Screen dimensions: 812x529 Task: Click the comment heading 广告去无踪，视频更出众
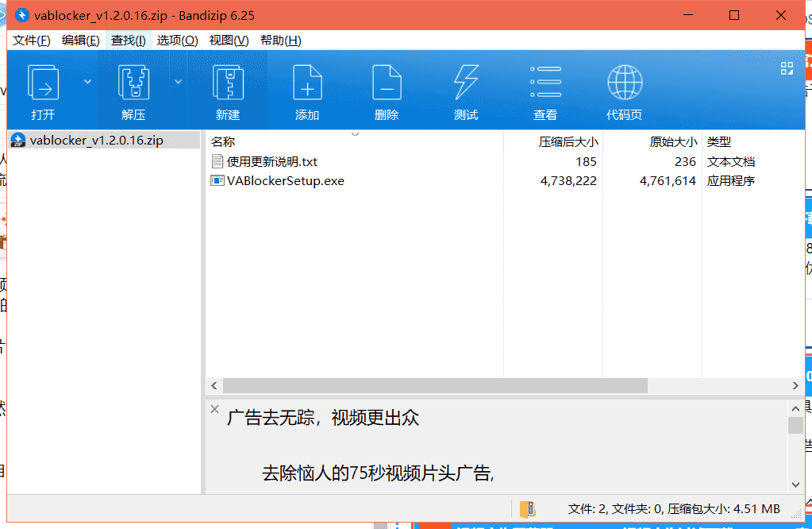point(323,418)
